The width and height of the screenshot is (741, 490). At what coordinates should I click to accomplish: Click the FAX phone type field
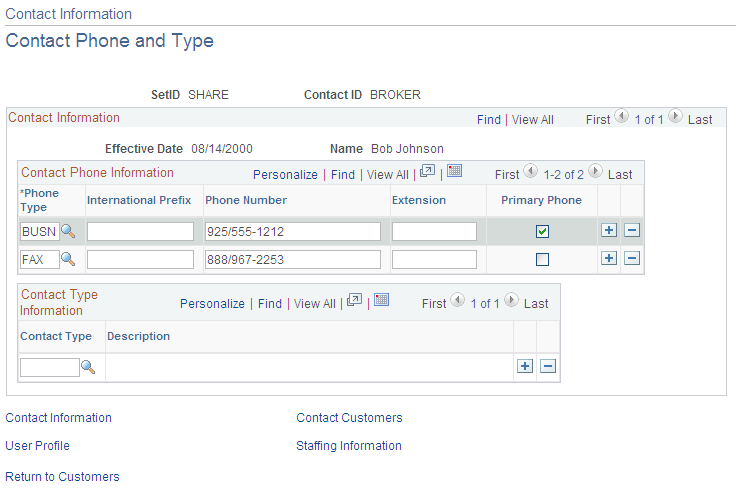click(40, 259)
